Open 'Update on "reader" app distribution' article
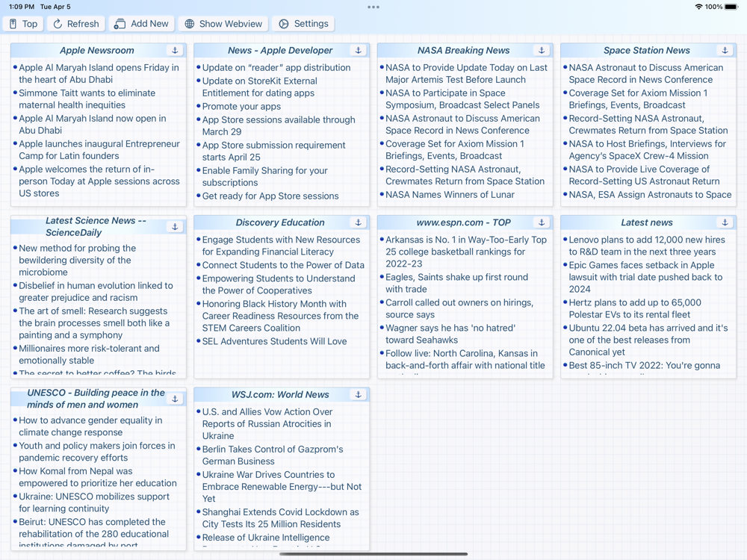The image size is (747, 560). point(276,68)
